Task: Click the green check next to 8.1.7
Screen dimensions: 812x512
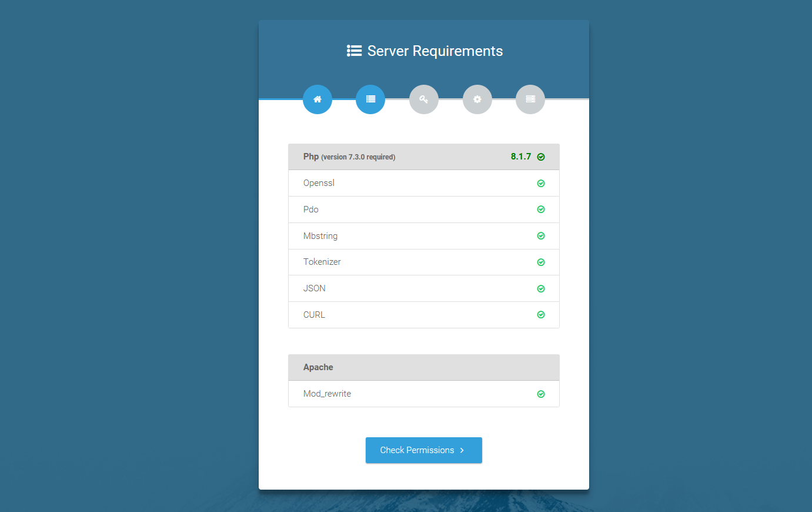Action: click(541, 157)
